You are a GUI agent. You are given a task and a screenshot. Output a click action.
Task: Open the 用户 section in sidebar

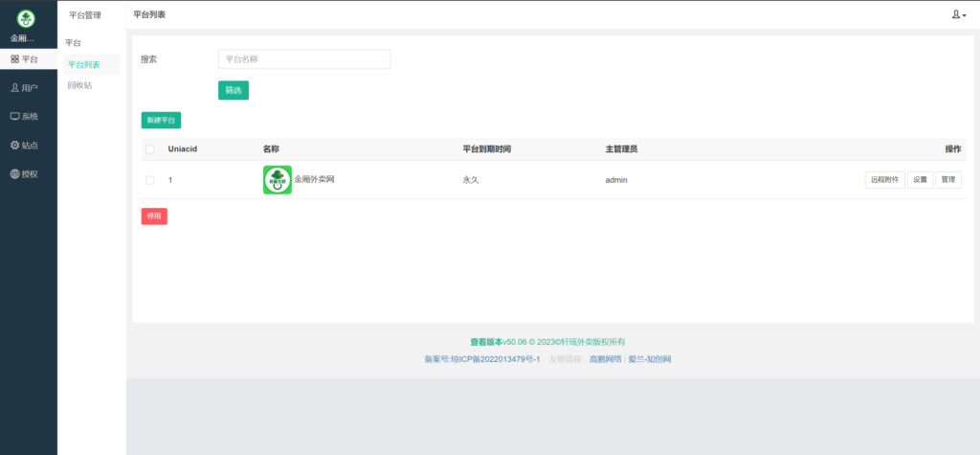25,88
